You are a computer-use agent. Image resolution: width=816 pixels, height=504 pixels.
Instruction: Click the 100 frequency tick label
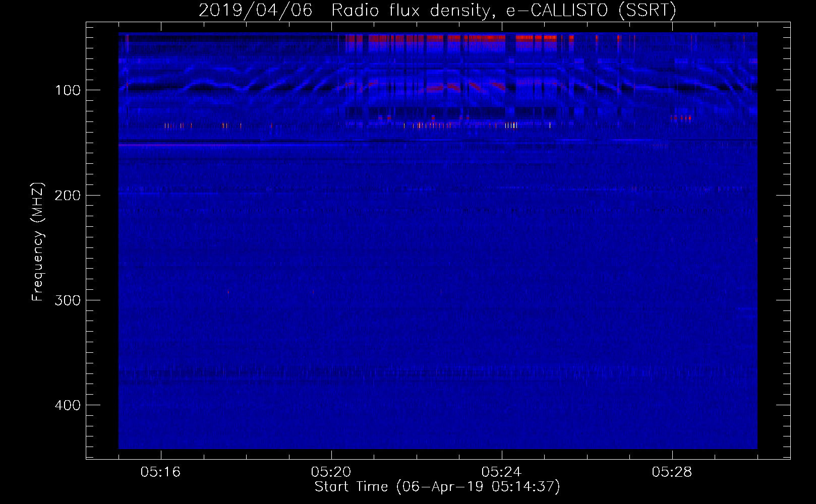pyautogui.click(x=68, y=90)
